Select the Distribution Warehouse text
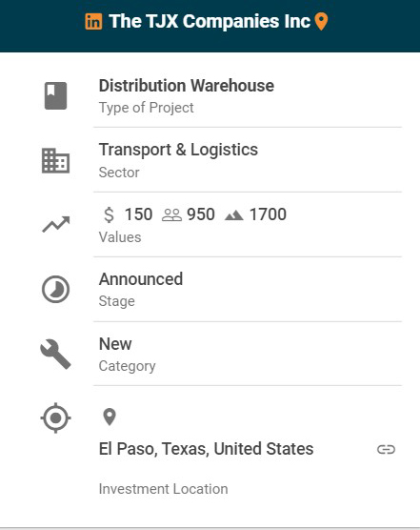 click(187, 86)
